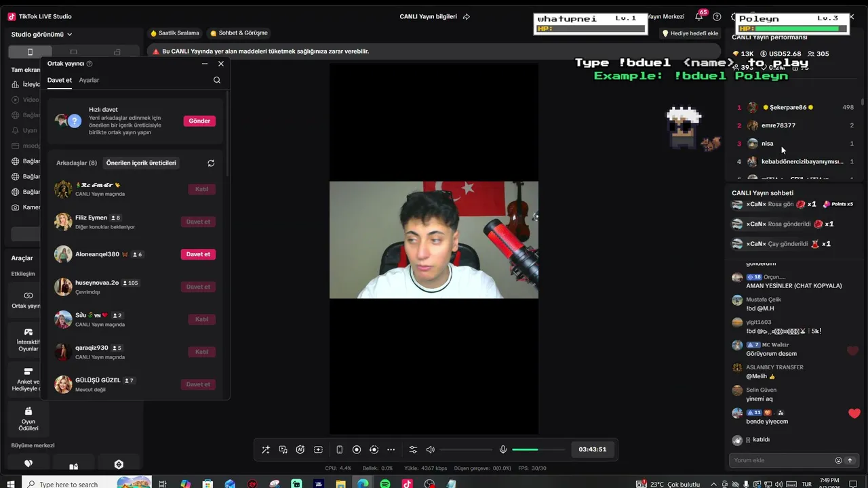
Task: Click Katıl for qaraqiz930
Action: click(x=201, y=352)
